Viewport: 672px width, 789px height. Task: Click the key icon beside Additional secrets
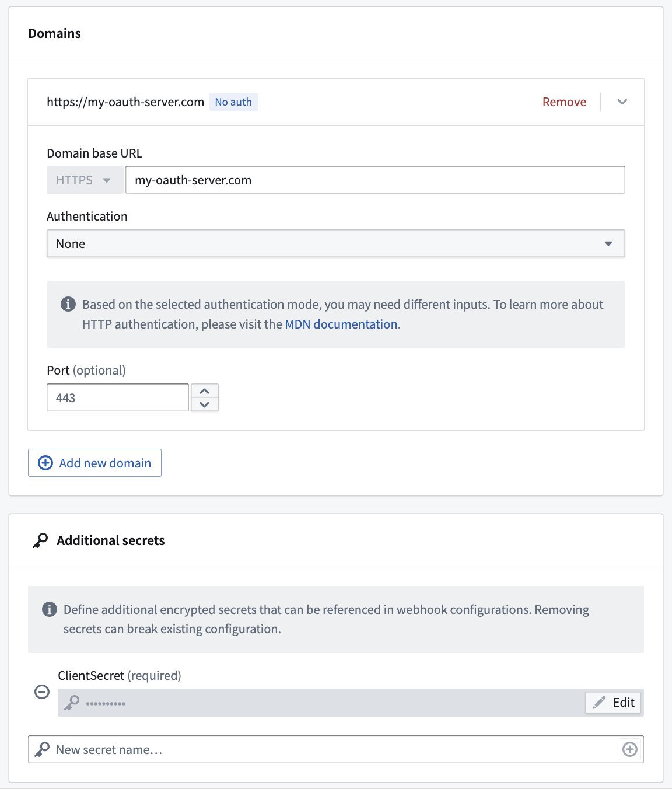tap(40, 540)
